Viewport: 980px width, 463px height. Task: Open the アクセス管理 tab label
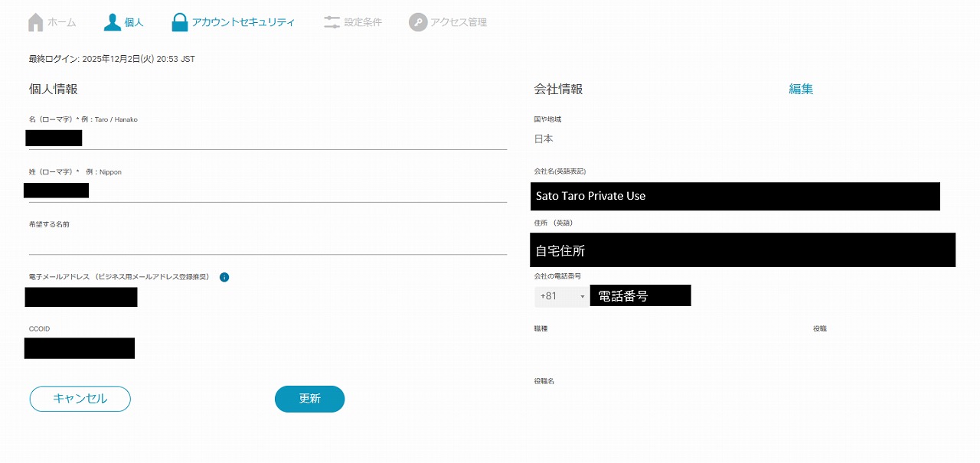458,22
